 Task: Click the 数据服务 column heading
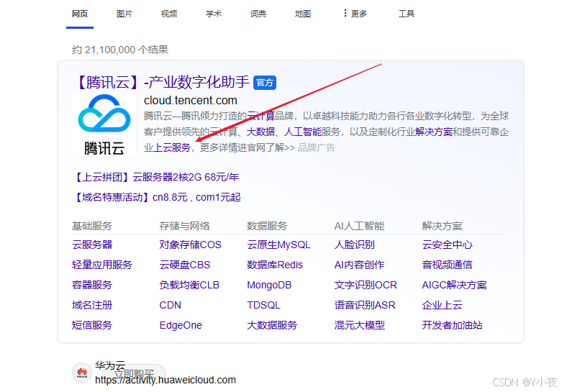coord(267,226)
